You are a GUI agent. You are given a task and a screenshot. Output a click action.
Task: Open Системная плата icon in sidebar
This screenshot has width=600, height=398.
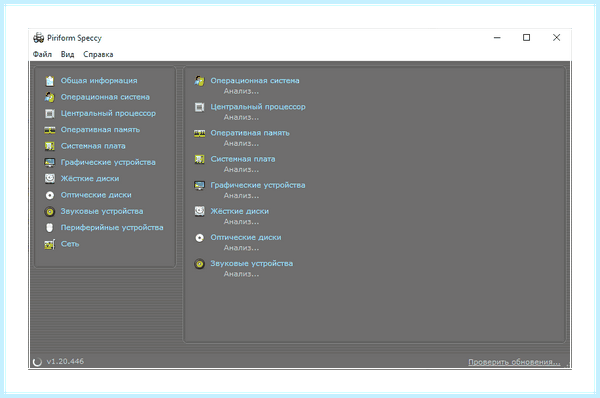point(50,146)
